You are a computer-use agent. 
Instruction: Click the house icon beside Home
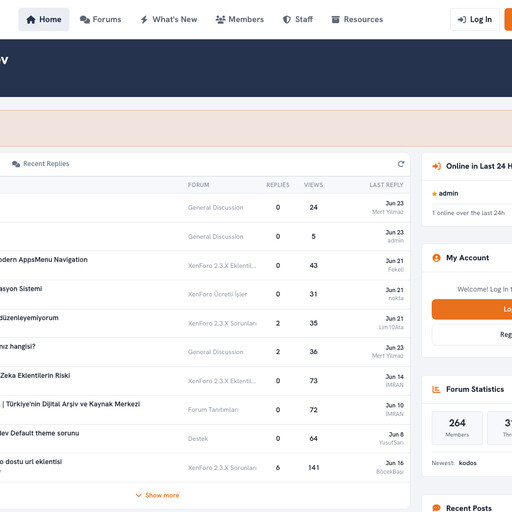(x=31, y=20)
